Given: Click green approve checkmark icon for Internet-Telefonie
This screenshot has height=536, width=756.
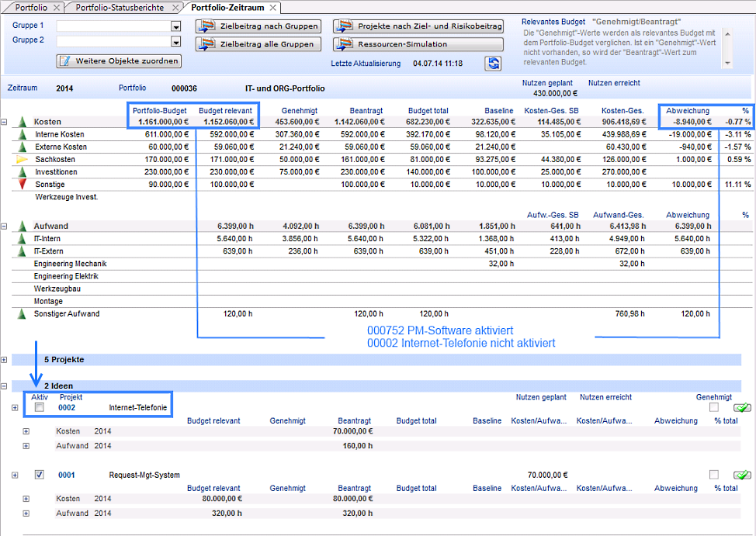Looking at the screenshot, I should [742, 408].
